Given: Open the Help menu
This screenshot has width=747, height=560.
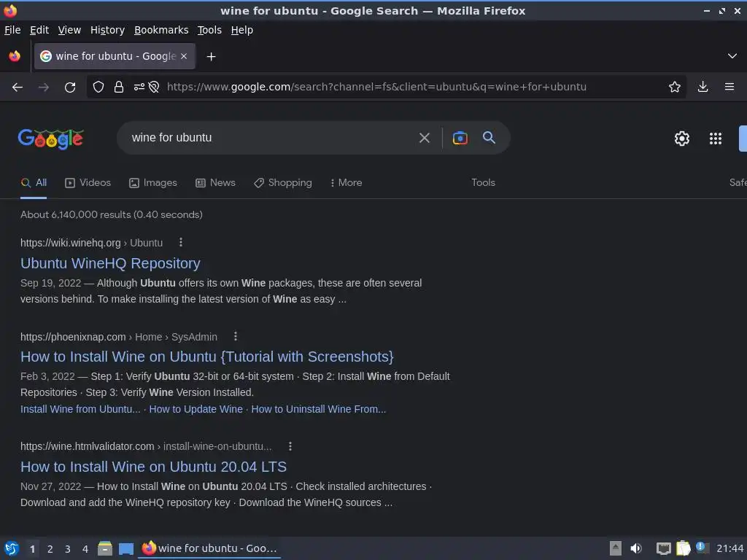Looking at the screenshot, I should pos(242,30).
